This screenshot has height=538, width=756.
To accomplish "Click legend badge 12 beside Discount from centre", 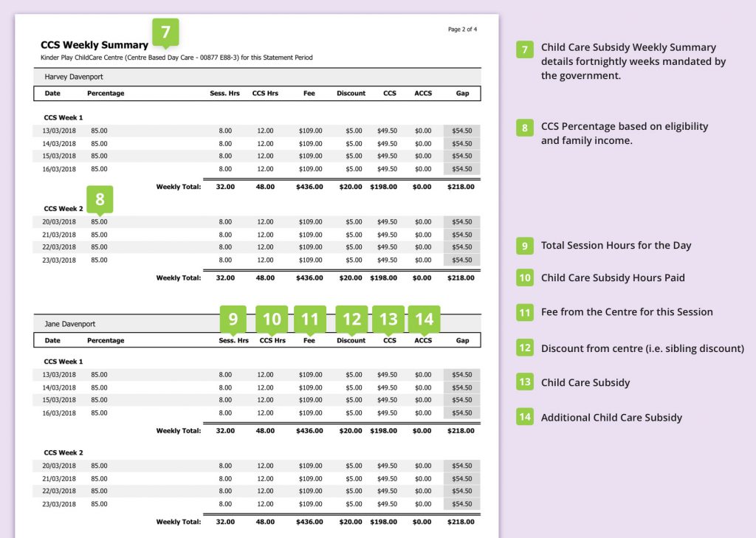I will [x=524, y=348].
